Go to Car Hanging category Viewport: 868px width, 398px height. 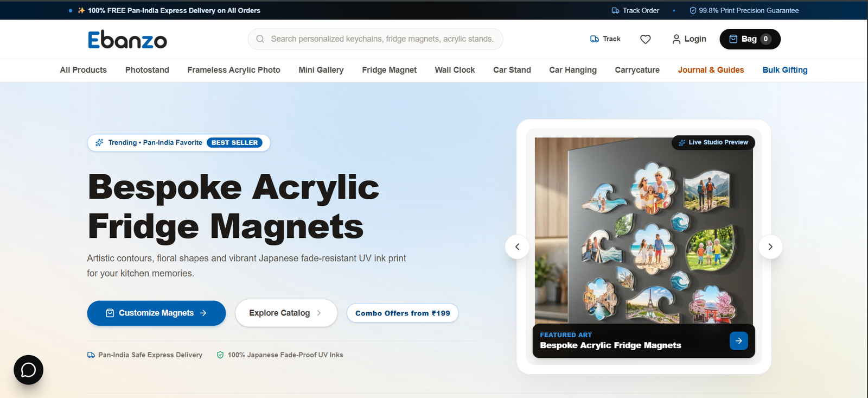[573, 70]
